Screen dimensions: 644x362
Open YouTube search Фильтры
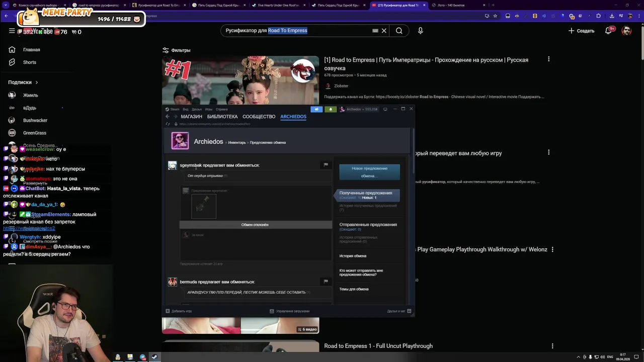[176, 50]
